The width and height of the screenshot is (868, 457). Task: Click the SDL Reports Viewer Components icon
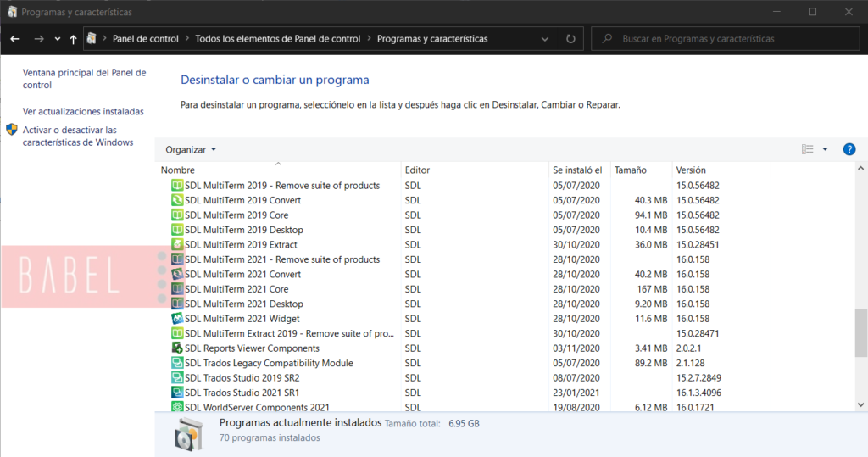(x=177, y=348)
